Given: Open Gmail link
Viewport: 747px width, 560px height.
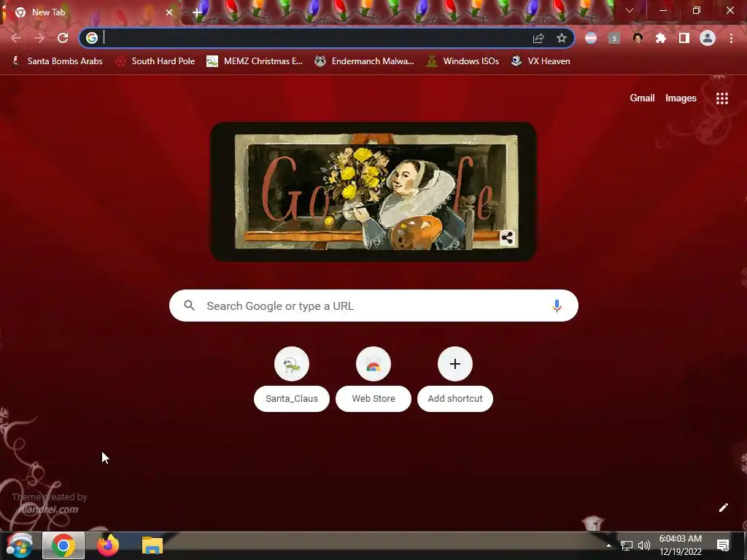Looking at the screenshot, I should 642,98.
